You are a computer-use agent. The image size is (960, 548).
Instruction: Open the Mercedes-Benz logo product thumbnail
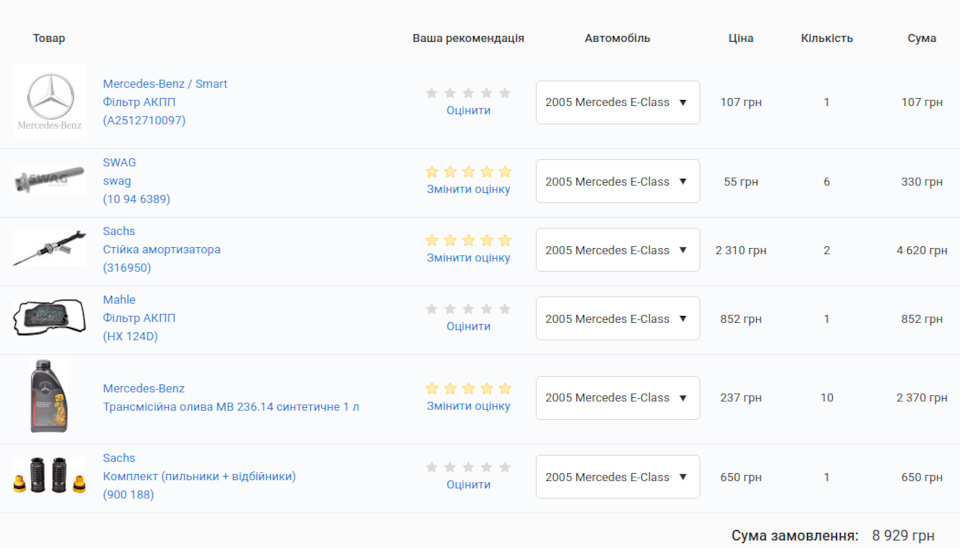[x=49, y=100]
